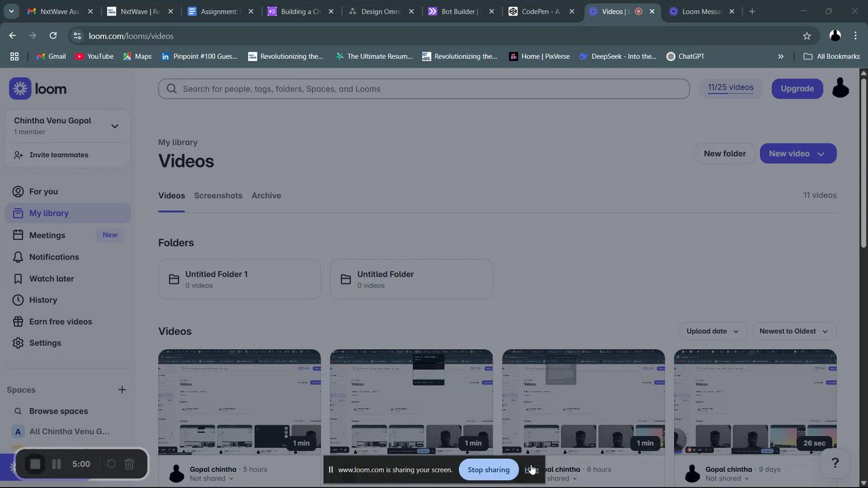The image size is (868, 488).
Task: Reload the page with the refresh icon
Action: click(x=53, y=36)
